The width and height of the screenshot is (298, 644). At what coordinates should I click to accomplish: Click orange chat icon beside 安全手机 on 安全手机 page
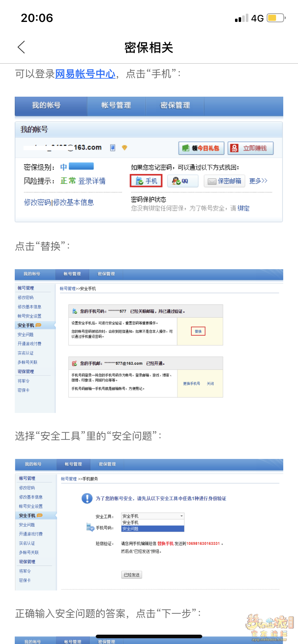(38, 325)
